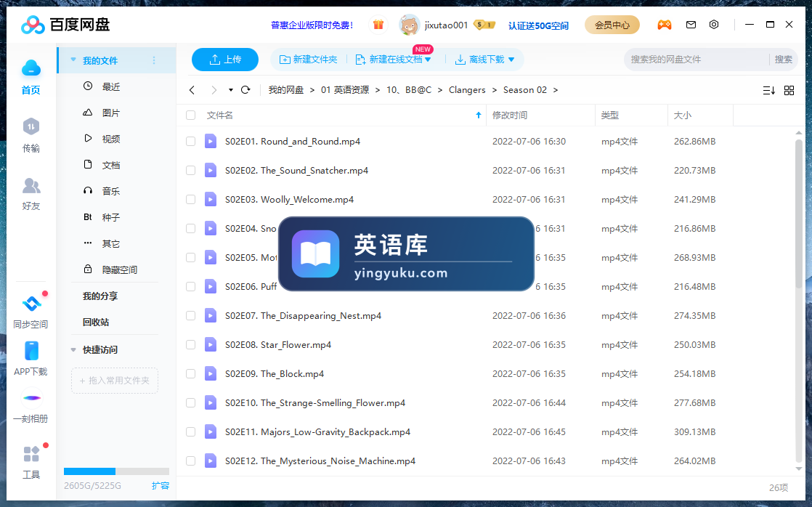Click 扩容 expand storage link
812x507 pixels.
click(160, 486)
